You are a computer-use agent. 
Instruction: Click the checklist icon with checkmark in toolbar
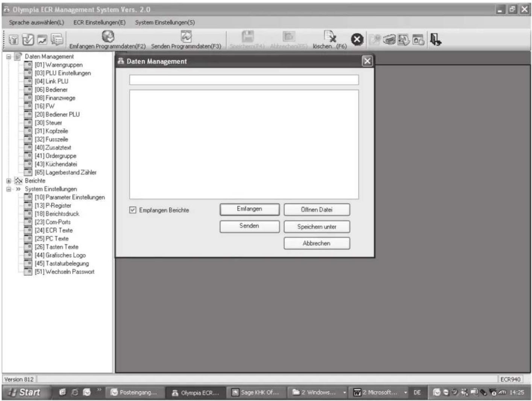click(28, 39)
